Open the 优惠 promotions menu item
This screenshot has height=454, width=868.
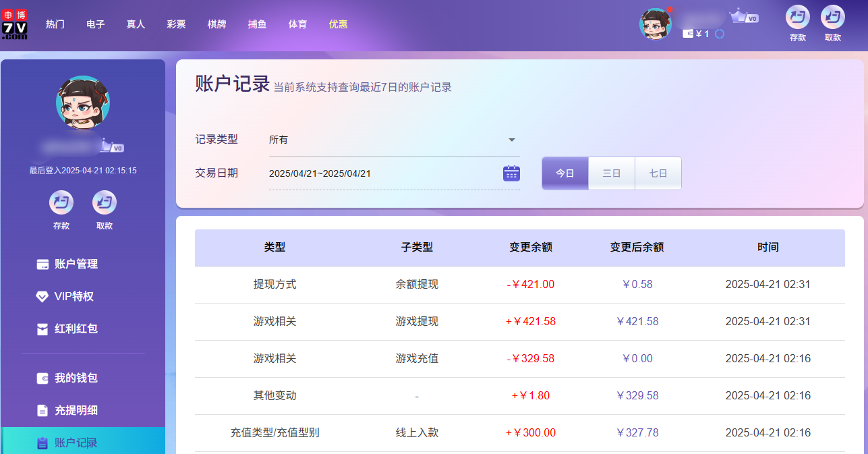pyautogui.click(x=338, y=24)
